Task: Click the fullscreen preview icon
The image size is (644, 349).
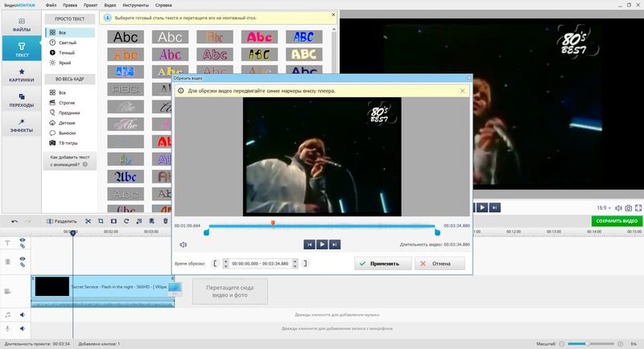Action: click(638, 208)
